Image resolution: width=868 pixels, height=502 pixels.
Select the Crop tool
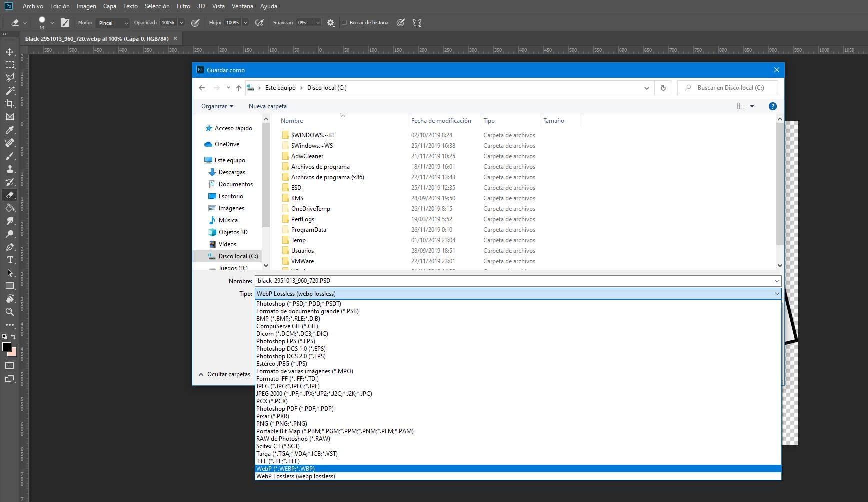click(10, 104)
